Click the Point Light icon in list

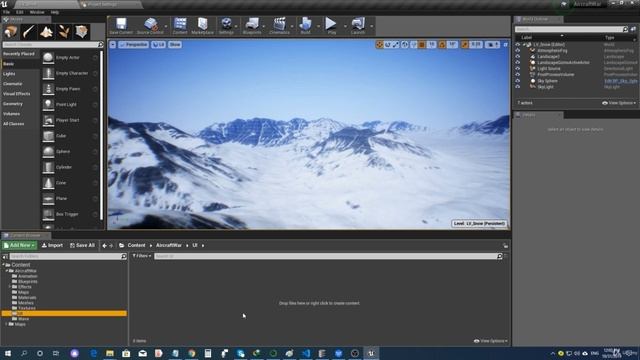tap(48, 104)
